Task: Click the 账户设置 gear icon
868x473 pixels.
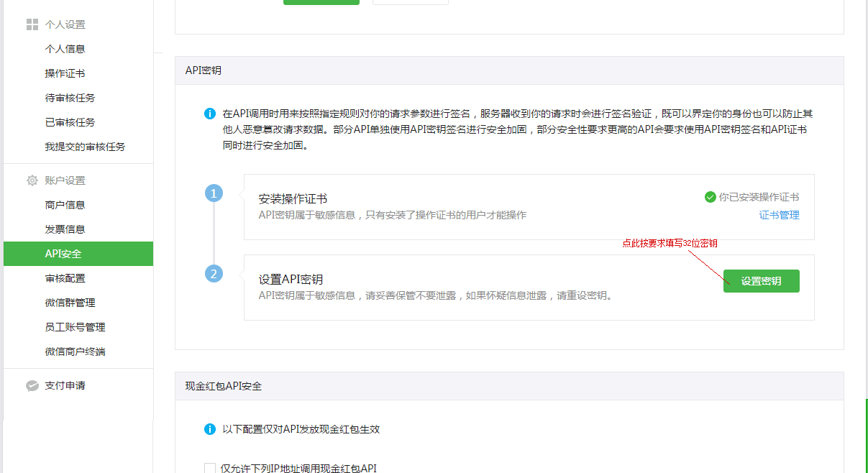Action: point(32,180)
